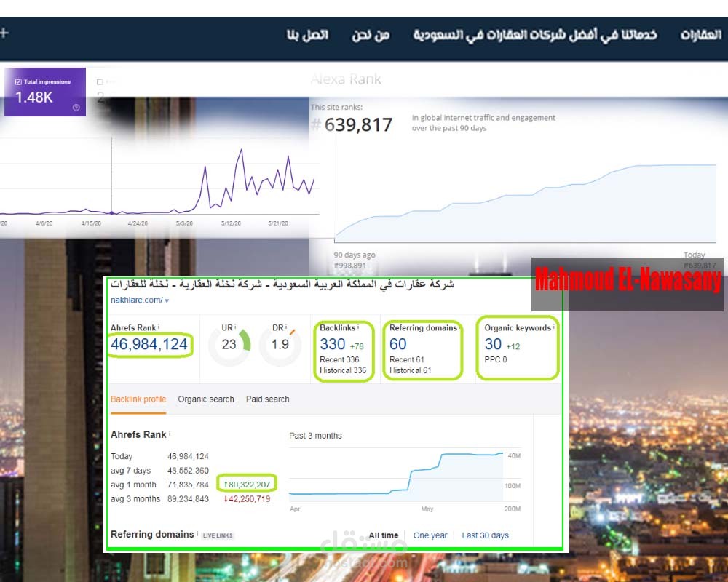Viewport: 728px width, 582px height.
Task: Click the Past 3 months chart label
Action: pyautogui.click(x=315, y=436)
